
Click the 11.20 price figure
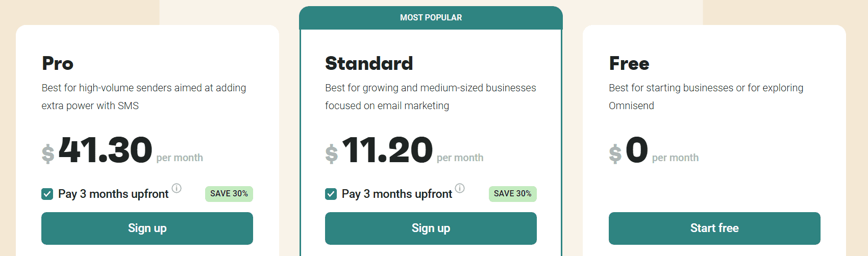click(387, 150)
